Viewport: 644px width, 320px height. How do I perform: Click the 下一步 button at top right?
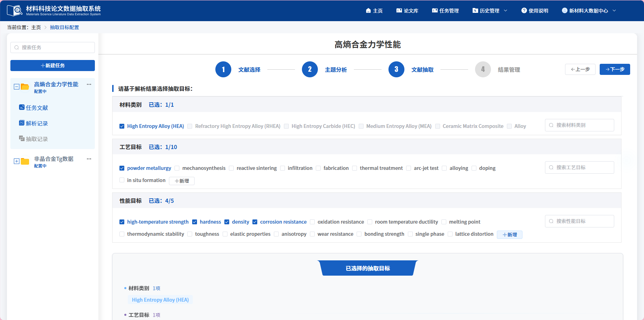pyautogui.click(x=615, y=69)
